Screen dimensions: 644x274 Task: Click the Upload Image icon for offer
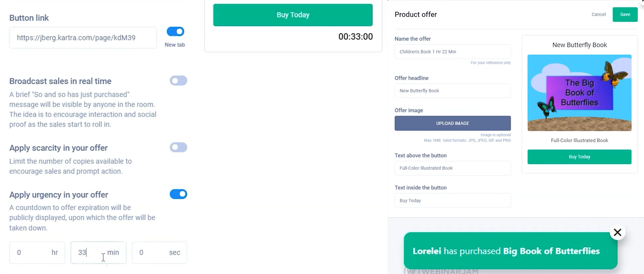click(x=452, y=123)
